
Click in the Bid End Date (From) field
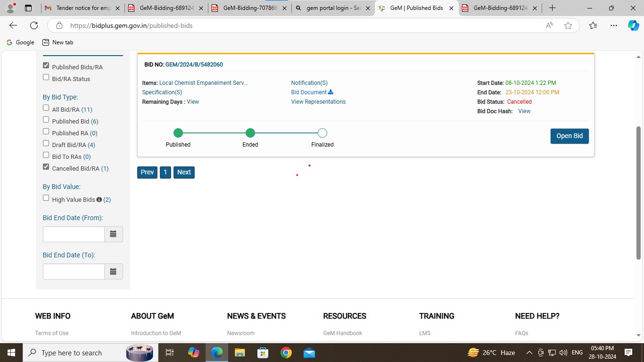[x=74, y=234]
